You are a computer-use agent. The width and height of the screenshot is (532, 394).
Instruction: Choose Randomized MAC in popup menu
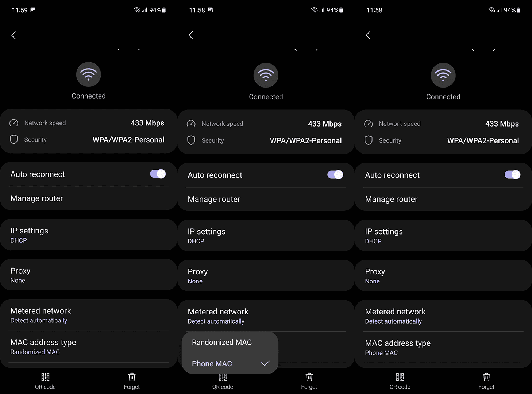pyautogui.click(x=230, y=342)
